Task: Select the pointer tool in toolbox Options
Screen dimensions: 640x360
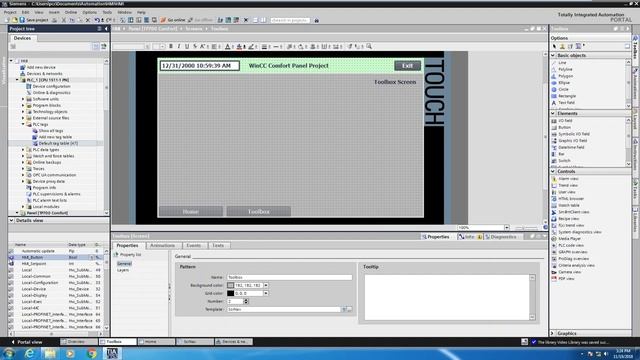Action: click(554, 46)
